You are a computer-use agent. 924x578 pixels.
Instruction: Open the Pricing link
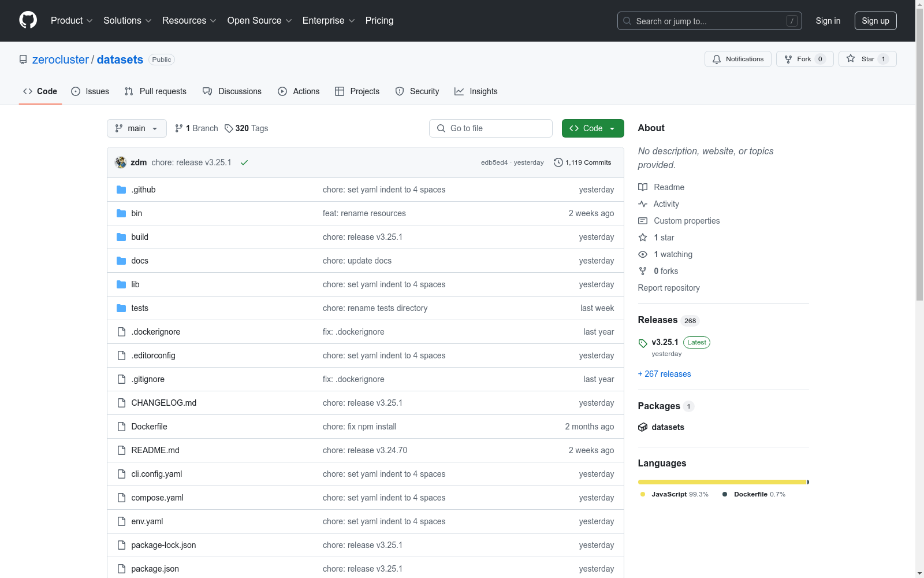(379, 20)
